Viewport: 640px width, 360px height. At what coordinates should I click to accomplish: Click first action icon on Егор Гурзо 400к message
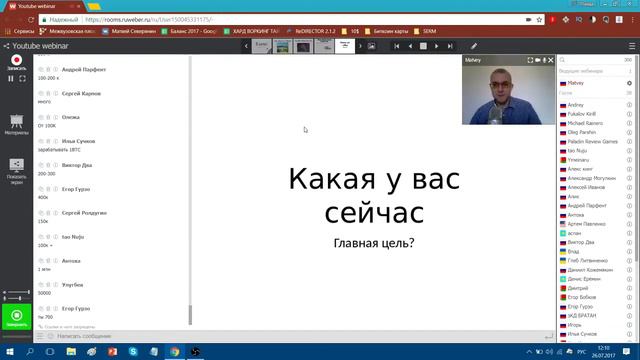41,189
